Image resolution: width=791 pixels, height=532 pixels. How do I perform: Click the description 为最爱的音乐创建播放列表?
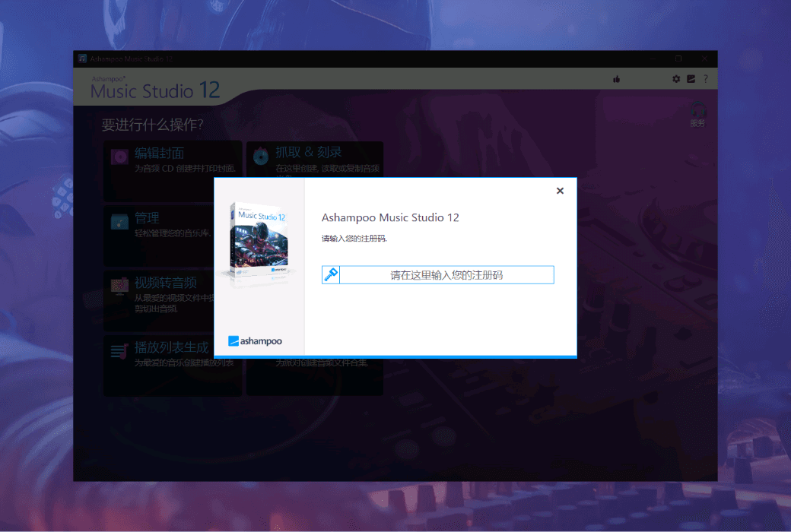183,363
